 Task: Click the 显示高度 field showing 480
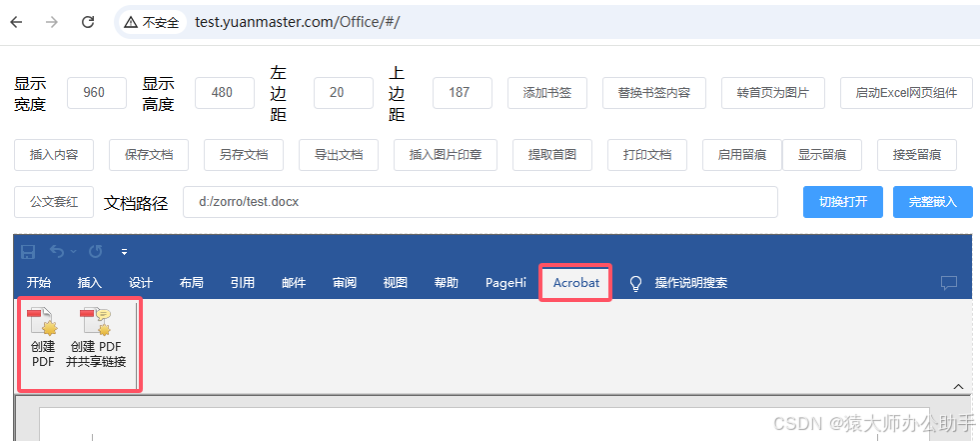(x=225, y=93)
